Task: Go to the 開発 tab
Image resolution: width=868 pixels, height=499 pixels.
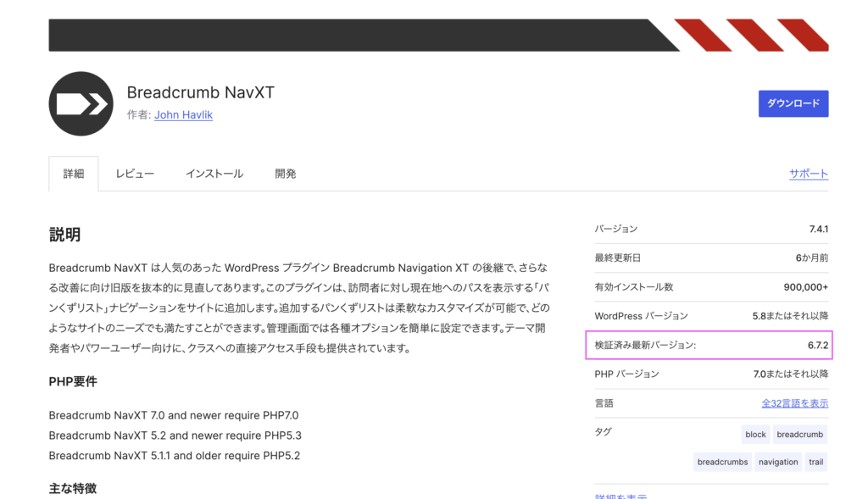Action: pyautogui.click(x=286, y=174)
